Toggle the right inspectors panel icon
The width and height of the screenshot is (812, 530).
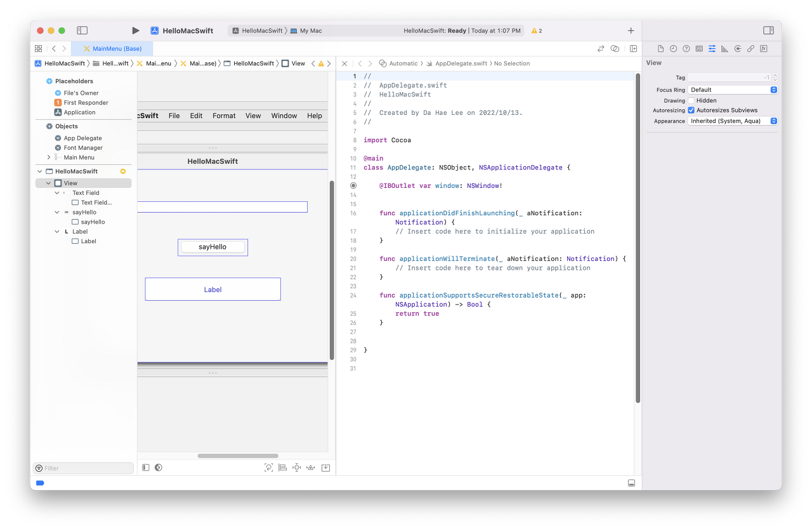[768, 30]
